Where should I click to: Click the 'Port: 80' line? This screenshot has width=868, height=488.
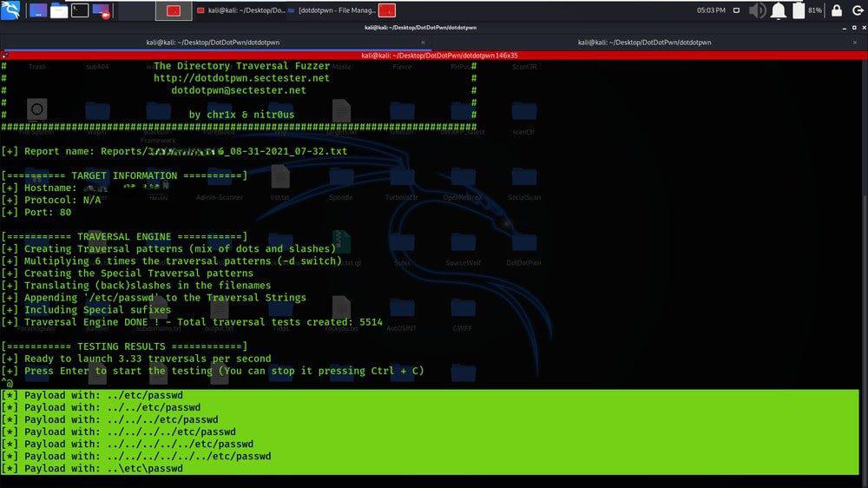pyautogui.click(x=36, y=212)
